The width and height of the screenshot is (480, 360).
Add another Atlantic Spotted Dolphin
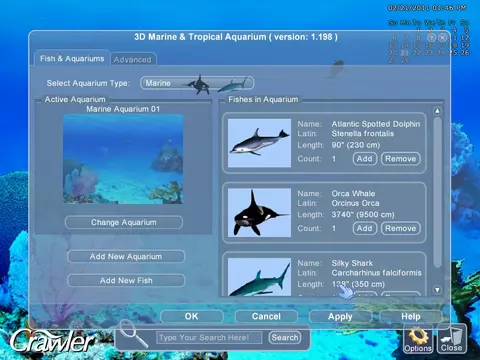point(364,159)
